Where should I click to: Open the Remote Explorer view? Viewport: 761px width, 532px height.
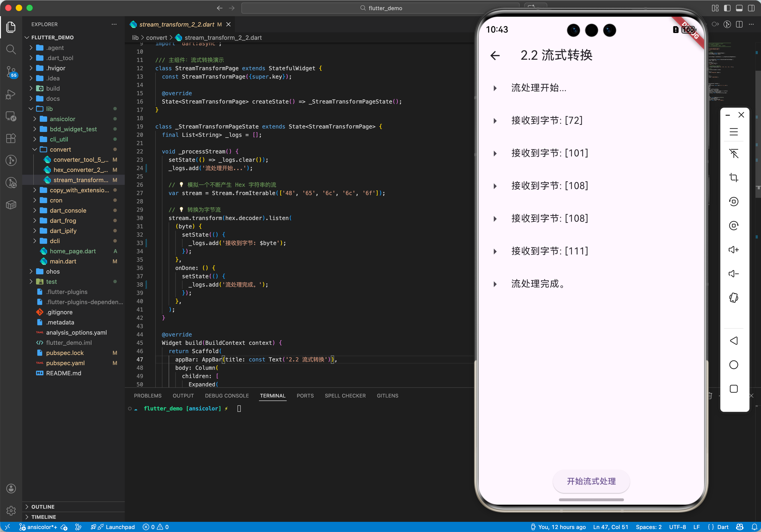pyautogui.click(x=11, y=116)
